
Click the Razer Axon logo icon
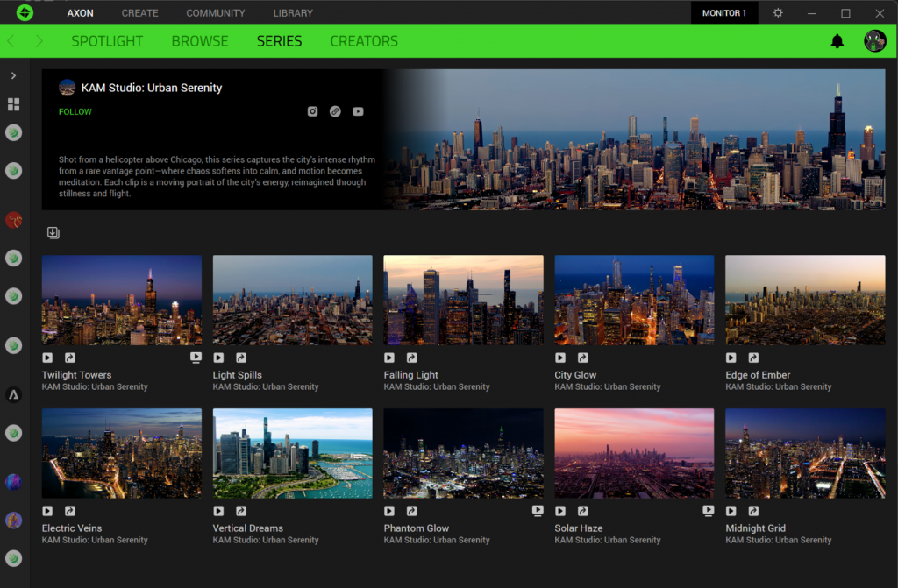pyautogui.click(x=25, y=12)
